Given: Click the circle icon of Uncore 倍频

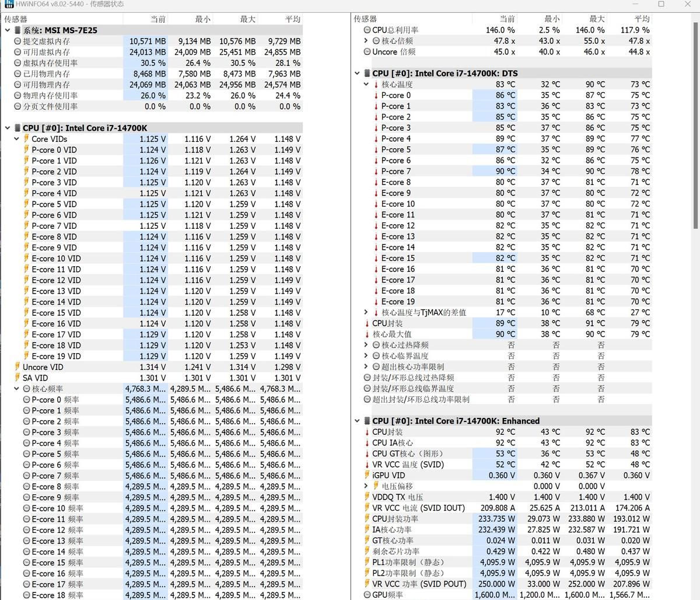Looking at the screenshot, I should tap(367, 52).
